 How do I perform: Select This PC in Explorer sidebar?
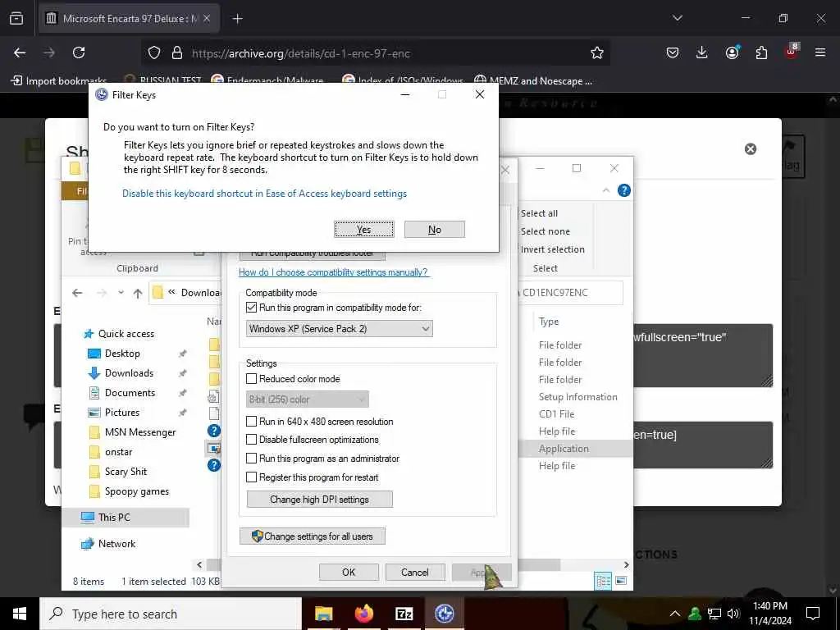[x=113, y=518]
